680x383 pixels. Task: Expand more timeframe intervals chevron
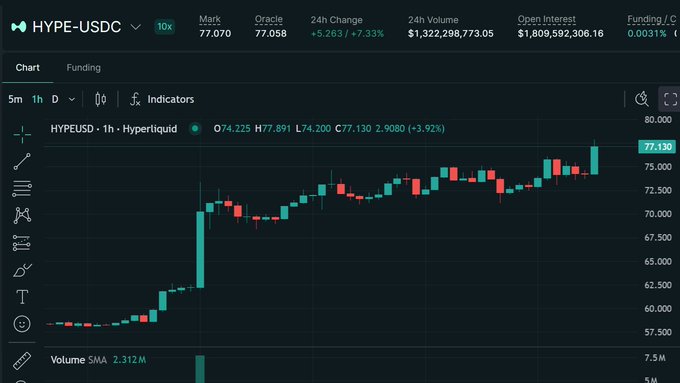[x=72, y=99]
